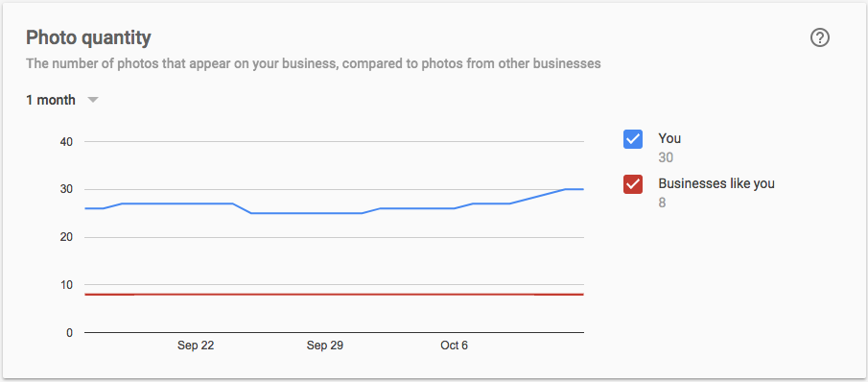Click the photo quantity description text
Viewport: 868px width, 382px height.
click(314, 63)
